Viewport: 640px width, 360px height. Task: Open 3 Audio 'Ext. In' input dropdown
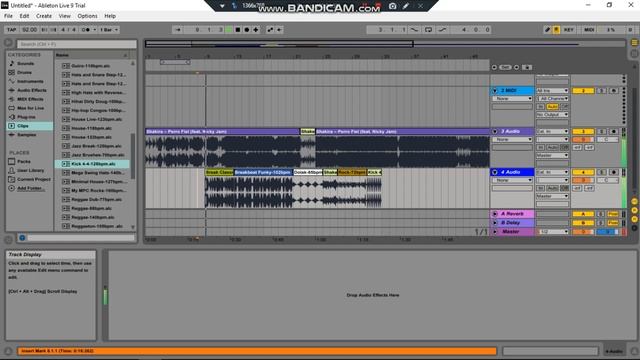pos(552,131)
